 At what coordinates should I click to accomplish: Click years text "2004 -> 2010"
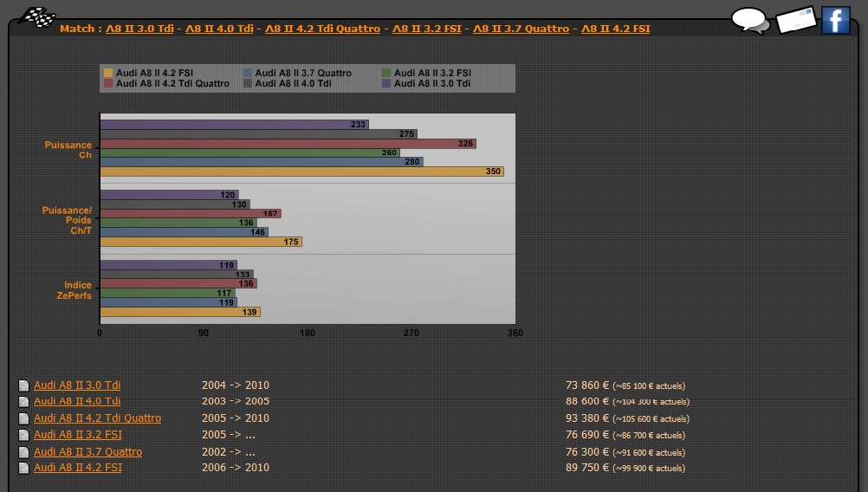(x=236, y=385)
